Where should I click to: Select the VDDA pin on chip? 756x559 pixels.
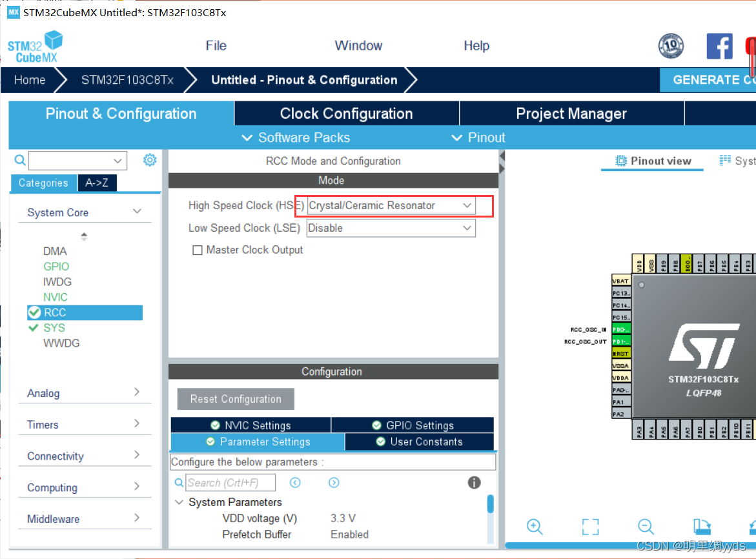pyautogui.click(x=621, y=378)
